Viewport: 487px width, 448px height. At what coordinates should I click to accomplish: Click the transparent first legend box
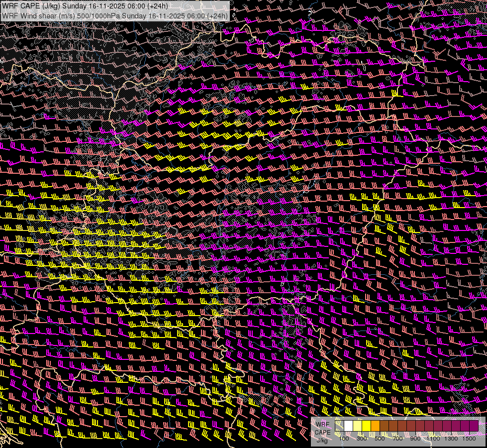click(x=339, y=426)
